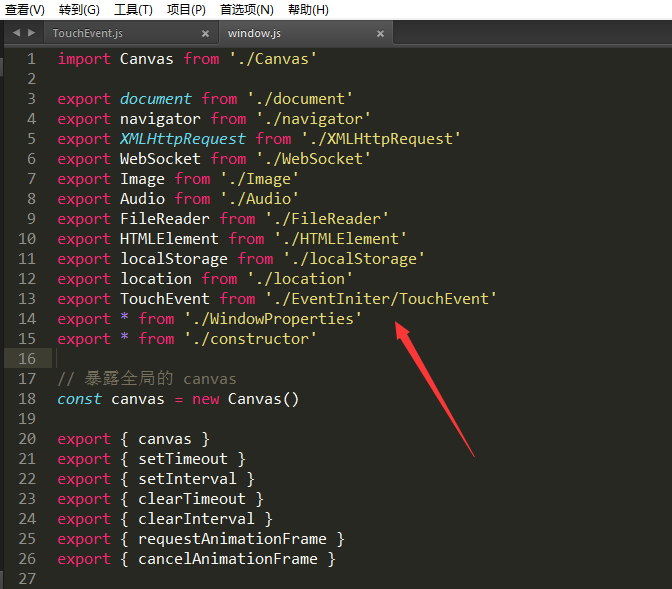Click clearTimeout on line 23
This screenshot has width=672, height=589.
[192, 499]
